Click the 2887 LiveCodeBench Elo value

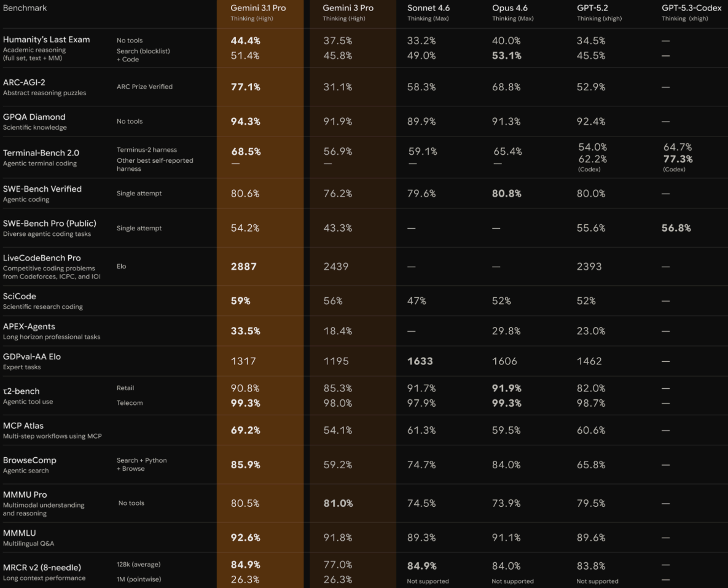243,267
